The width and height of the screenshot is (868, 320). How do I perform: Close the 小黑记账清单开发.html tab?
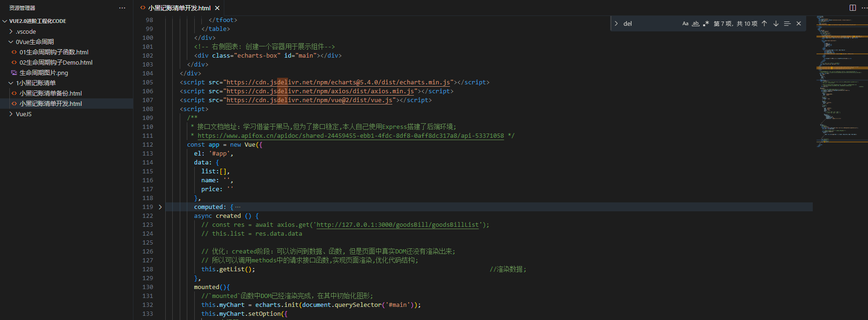(x=217, y=8)
